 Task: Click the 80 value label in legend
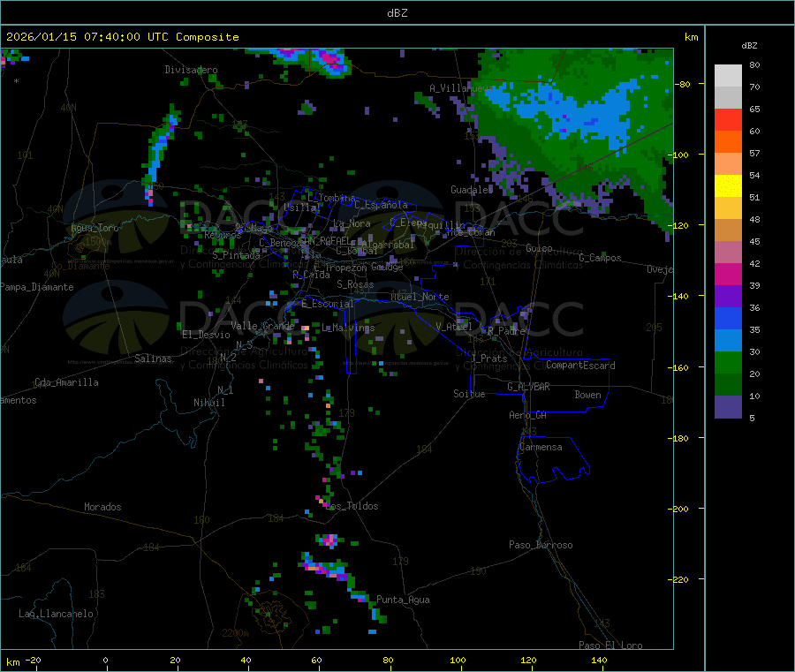pyautogui.click(x=754, y=64)
